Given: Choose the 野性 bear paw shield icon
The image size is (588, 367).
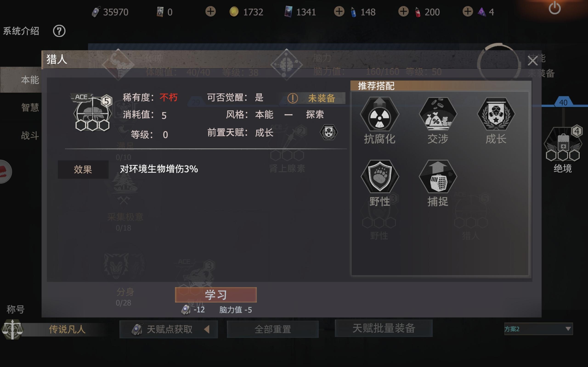Looking at the screenshot, I should point(379,177).
